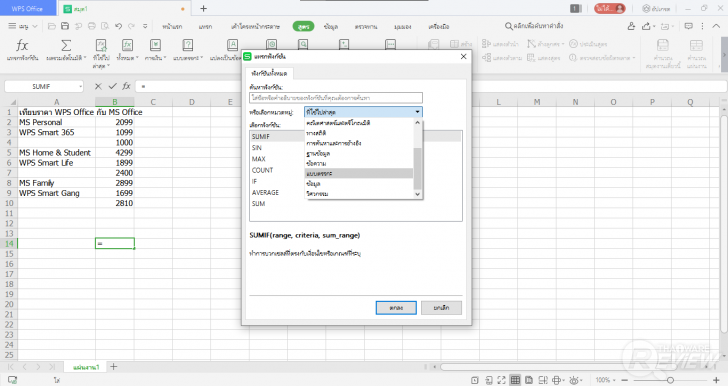Click the AutoSum sigma icon
The image size is (728, 386).
(66, 46)
